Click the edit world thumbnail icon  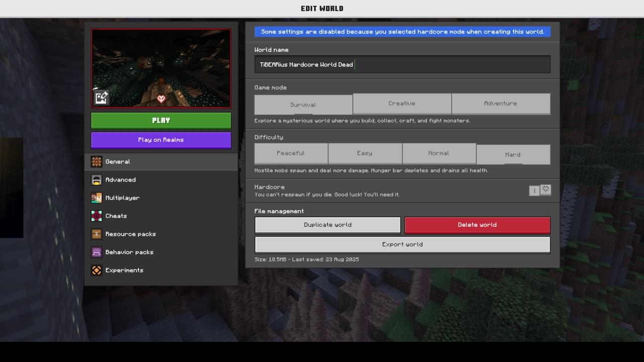(x=101, y=97)
